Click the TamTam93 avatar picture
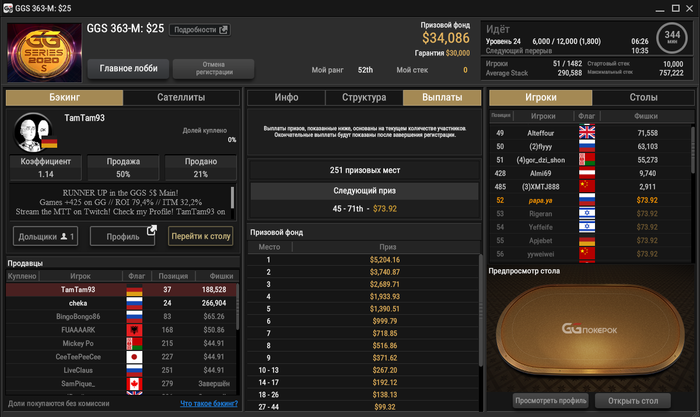This screenshot has width=700, height=417. click(34, 132)
